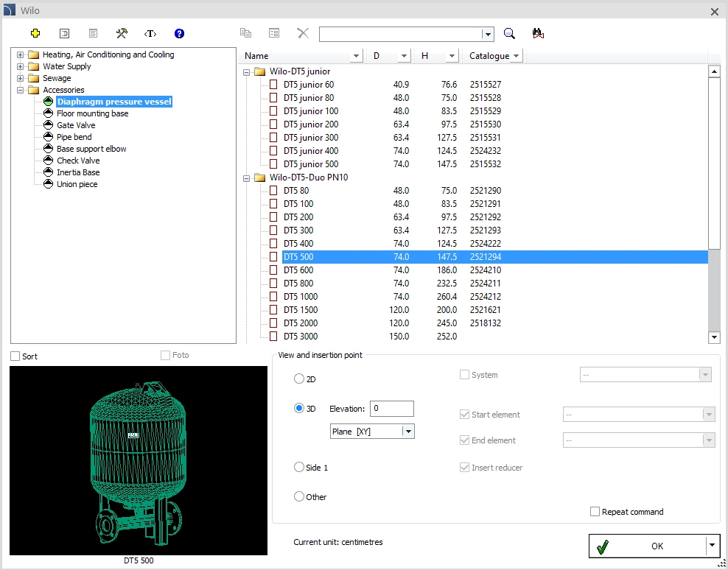Click the search text input field
The image size is (728, 570).
tap(401, 34)
